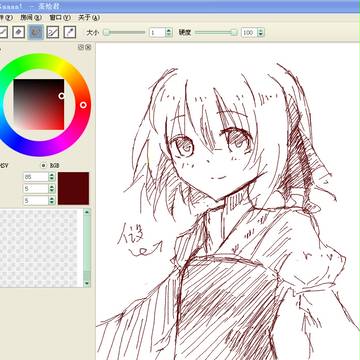Open the 房间 menu

click(x=31, y=18)
